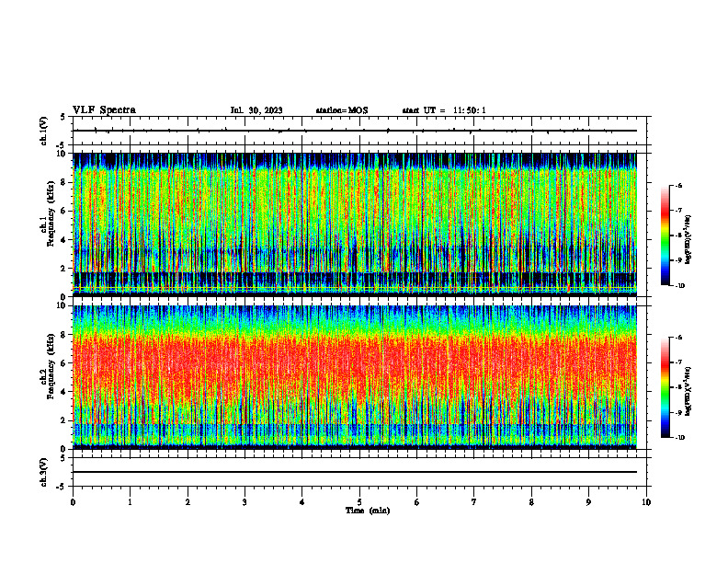Click the "ch.1(V)" waveform axis label

click(x=43, y=131)
